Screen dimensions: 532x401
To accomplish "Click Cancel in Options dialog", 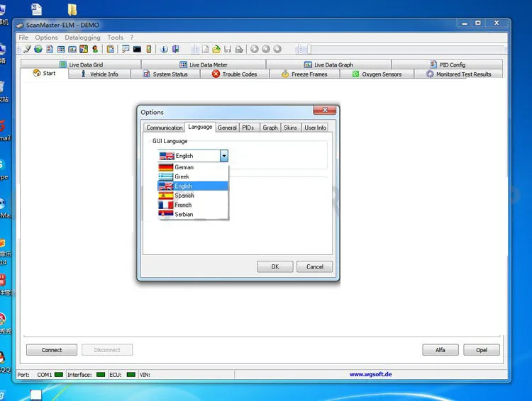I will click(314, 267).
